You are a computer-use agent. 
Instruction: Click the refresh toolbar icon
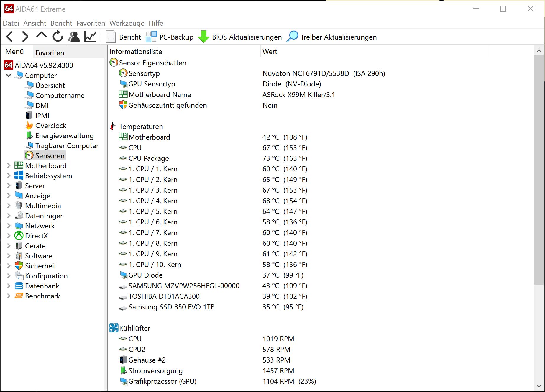(x=58, y=37)
